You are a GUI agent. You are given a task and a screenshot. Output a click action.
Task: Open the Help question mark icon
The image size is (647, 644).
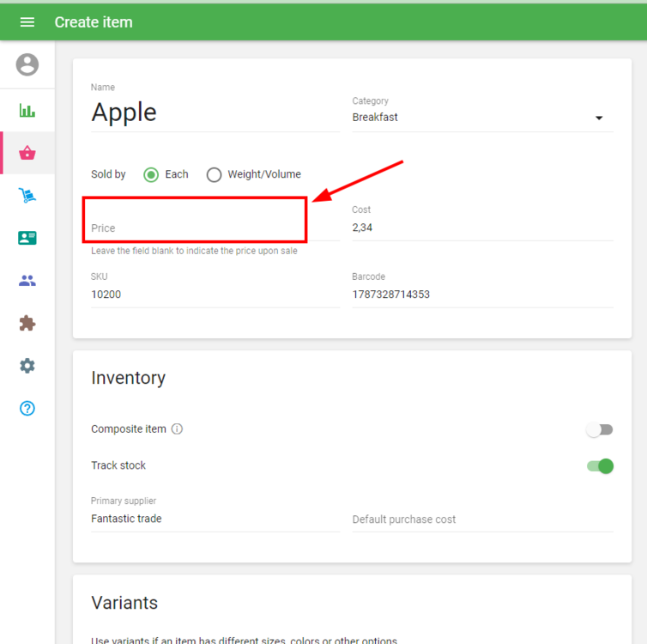pos(27,408)
